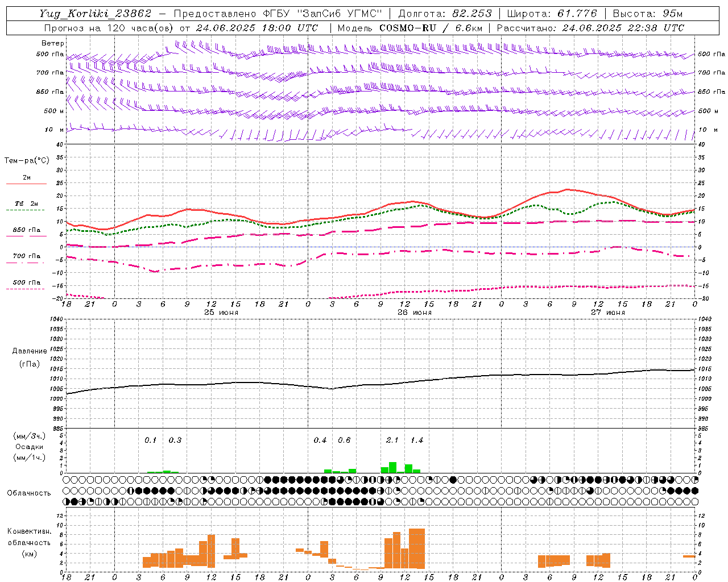Image resolution: width=728 pixels, height=582 pixels.
Task: Click the 27 июня date label
Action: [607, 313]
